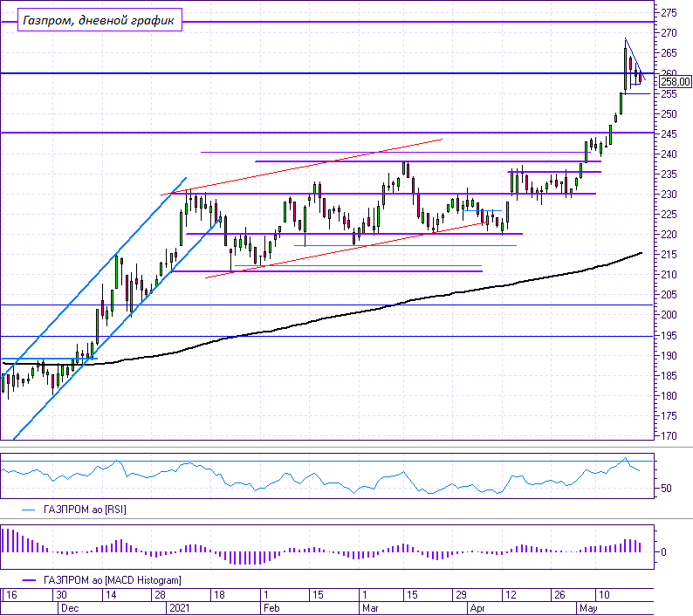Click the date label 10 on the timeline

(604, 595)
